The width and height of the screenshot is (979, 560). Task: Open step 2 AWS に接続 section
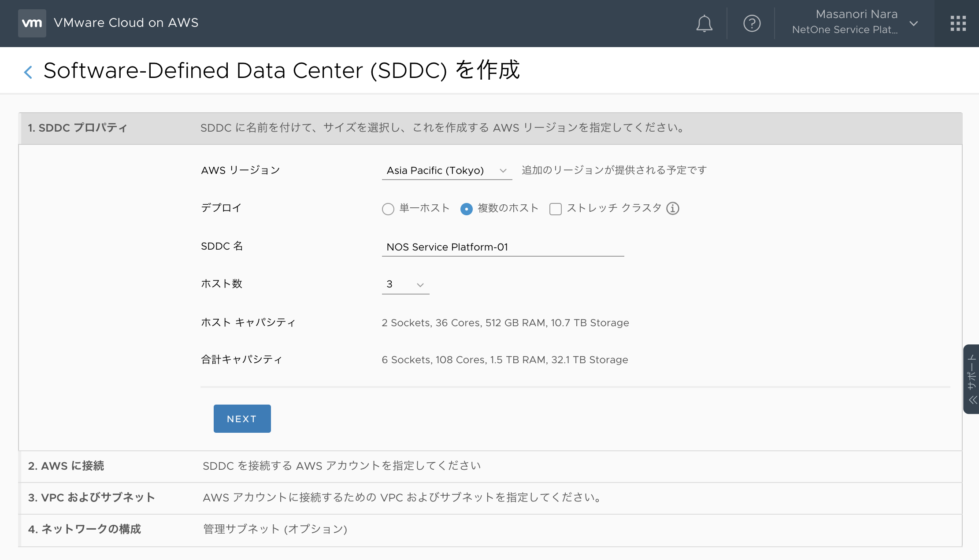[66, 466]
